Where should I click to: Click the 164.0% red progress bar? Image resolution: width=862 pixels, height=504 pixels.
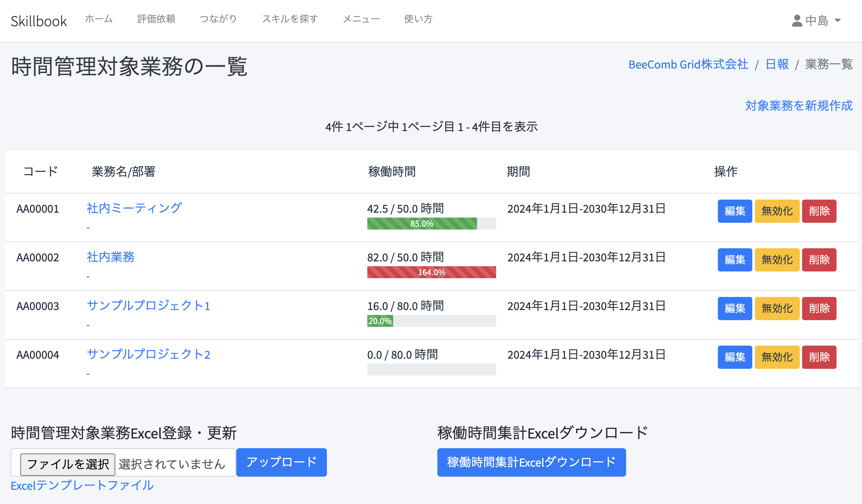[x=431, y=272]
